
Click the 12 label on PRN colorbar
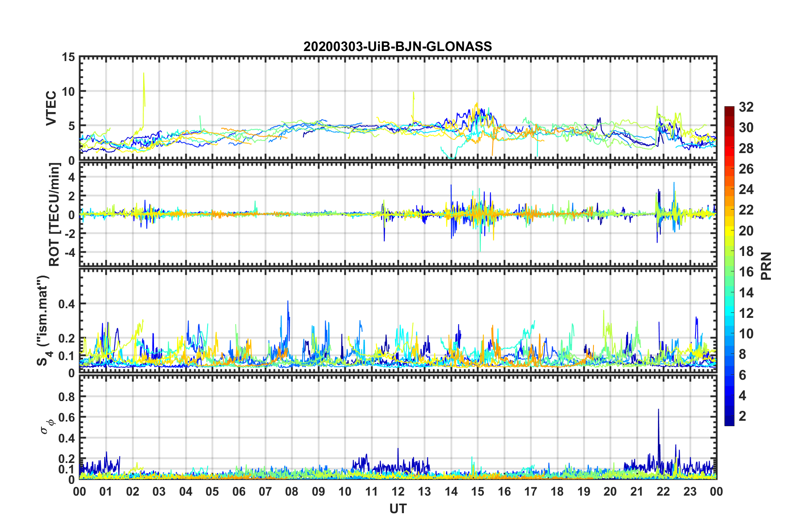point(746,313)
